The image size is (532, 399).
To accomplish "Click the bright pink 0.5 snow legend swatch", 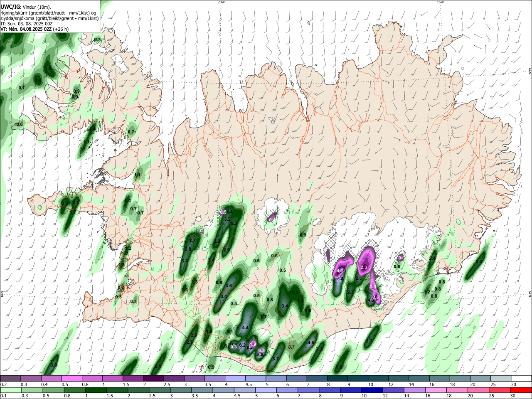I will [71, 378].
